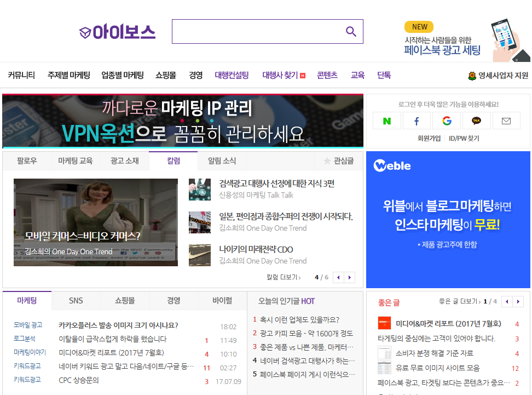Go to next column page arrow
This screenshot has width=532, height=395.
tap(349, 277)
